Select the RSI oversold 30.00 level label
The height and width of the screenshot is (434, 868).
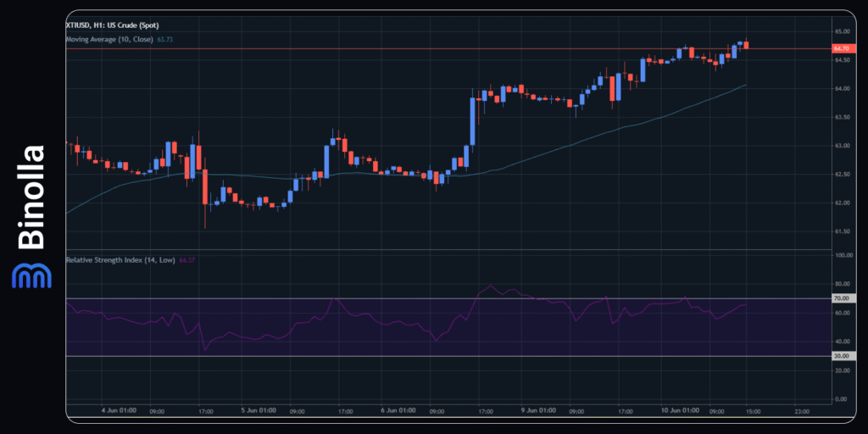(841, 356)
